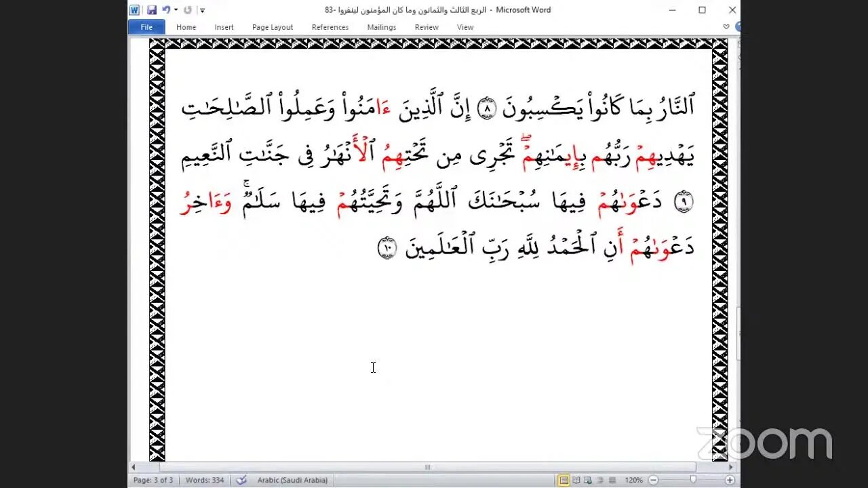The width and height of the screenshot is (868, 488).
Task: Change language from Arabic (Saudi Arabia)
Action: tap(292, 480)
